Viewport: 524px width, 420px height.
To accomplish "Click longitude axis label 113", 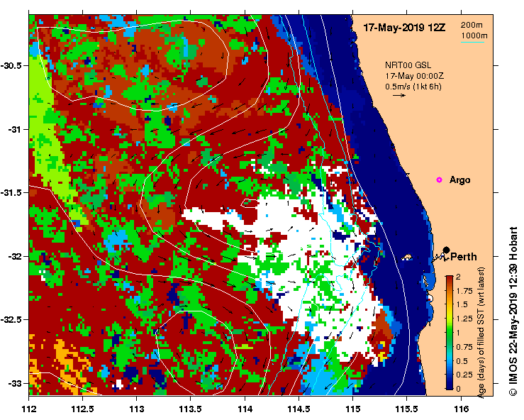I will pyautogui.click(x=137, y=409).
